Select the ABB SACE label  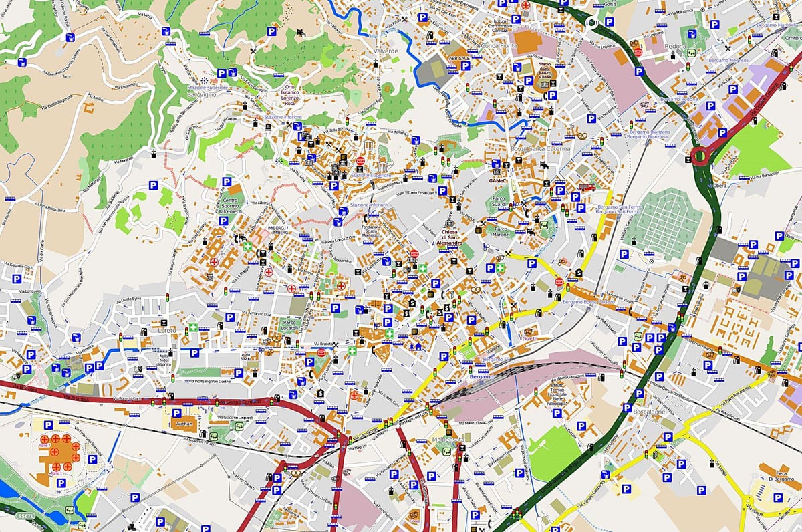click(x=458, y=59)
